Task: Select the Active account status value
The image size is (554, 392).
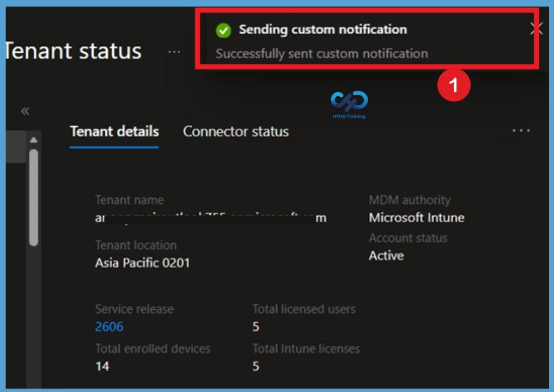Action: 386,256
